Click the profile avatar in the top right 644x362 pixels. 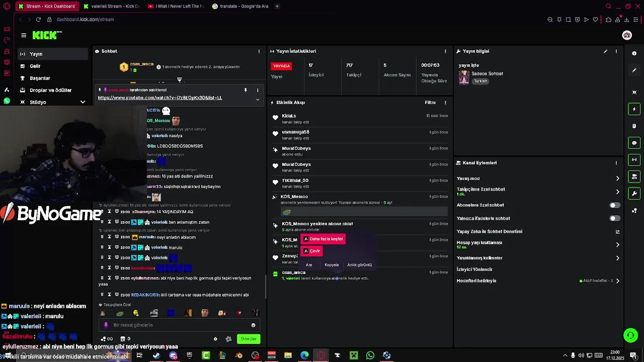(627, 35)
